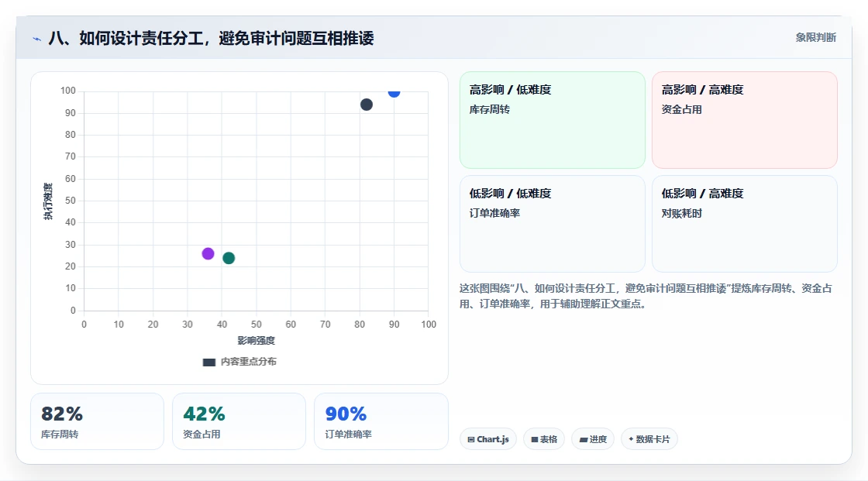Open the 90% 订单准确率 data card
Viewport: 868px width, 481px height.
pyautogui.click(x=381, y=421)
